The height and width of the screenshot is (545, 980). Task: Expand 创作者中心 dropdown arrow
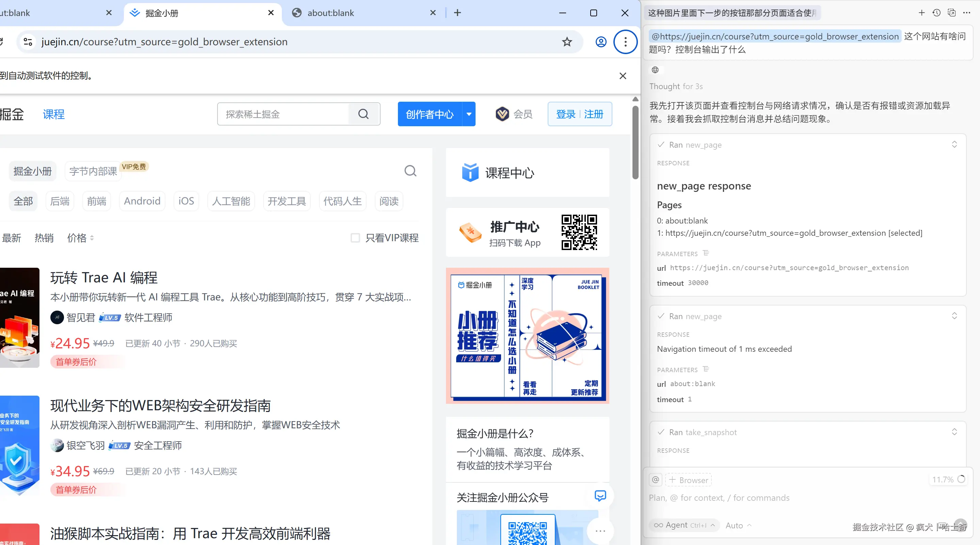tap(469, 114)
